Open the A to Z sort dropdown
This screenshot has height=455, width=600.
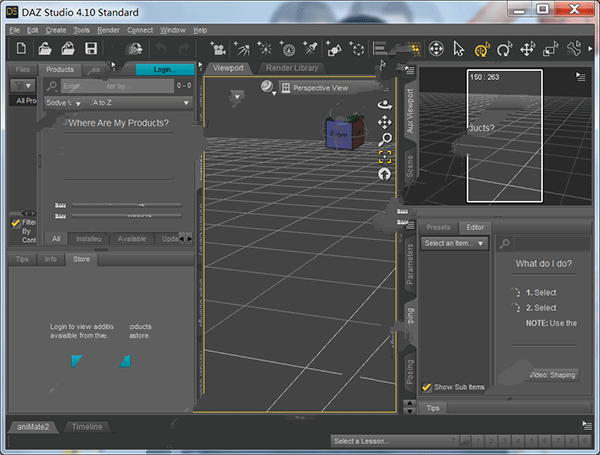click(x=140, y=103)
